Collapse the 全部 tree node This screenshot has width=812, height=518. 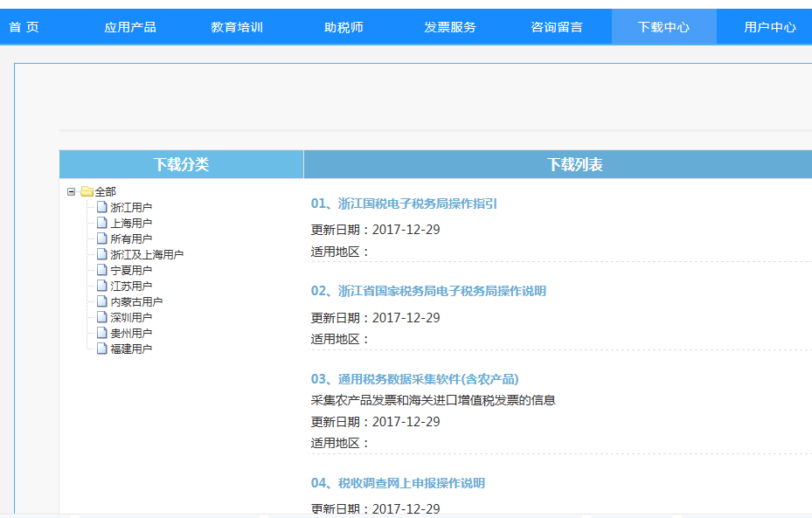coord(71,191)
